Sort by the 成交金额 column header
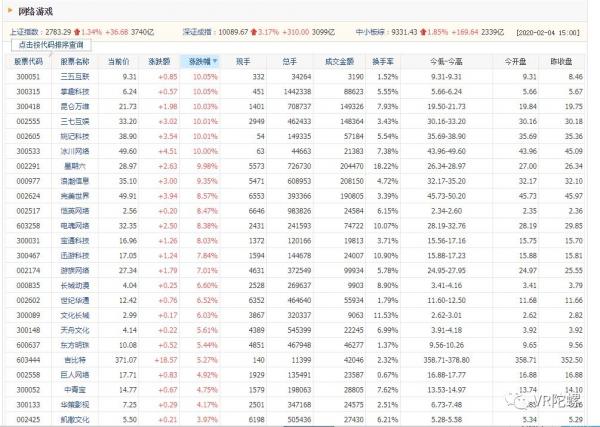 pos(339,62)
